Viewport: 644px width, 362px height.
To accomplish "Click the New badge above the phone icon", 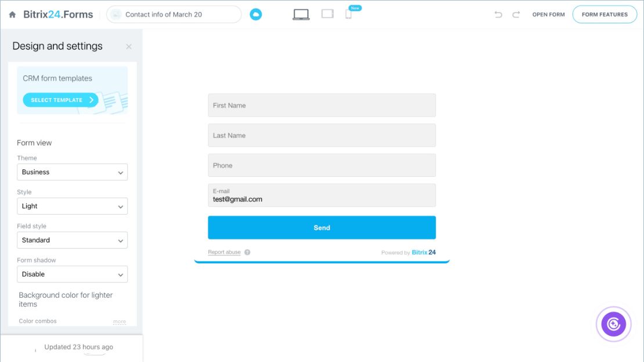I will point(355,8).
